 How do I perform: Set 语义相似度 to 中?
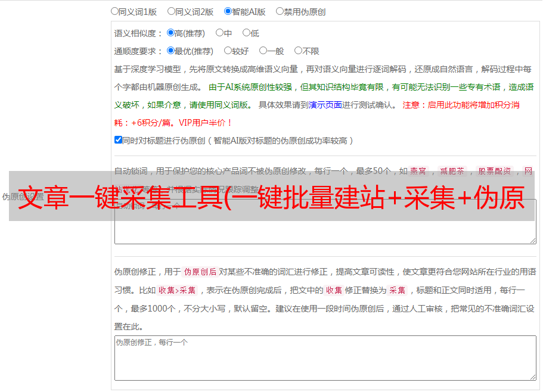(x=219, y=33)
